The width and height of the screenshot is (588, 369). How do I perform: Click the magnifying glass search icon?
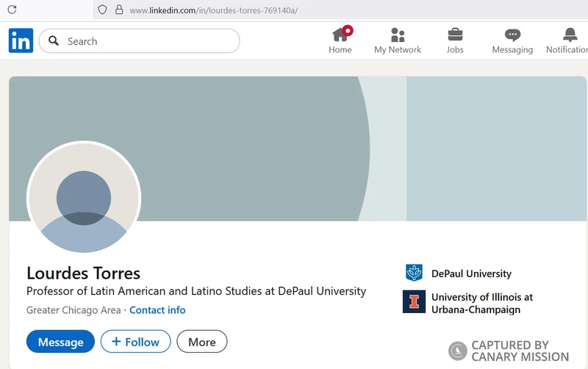[54, 41]
